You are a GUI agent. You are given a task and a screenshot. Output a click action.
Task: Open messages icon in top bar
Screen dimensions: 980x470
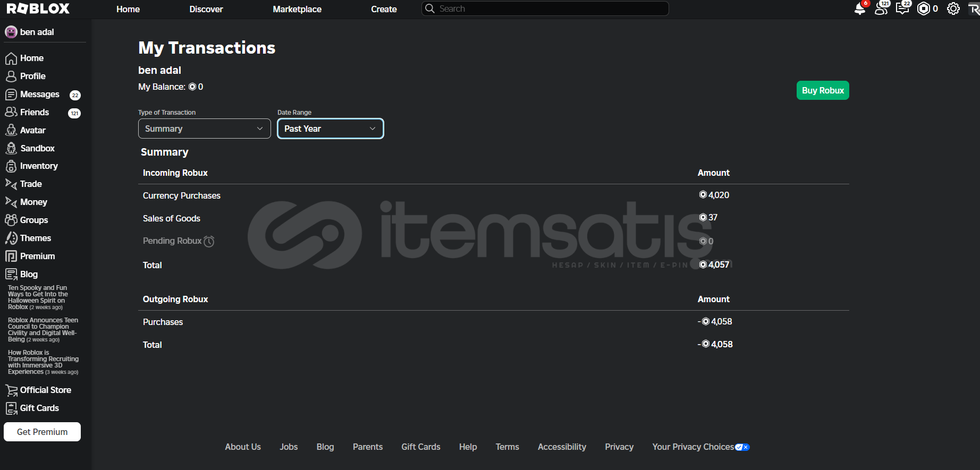902,8
